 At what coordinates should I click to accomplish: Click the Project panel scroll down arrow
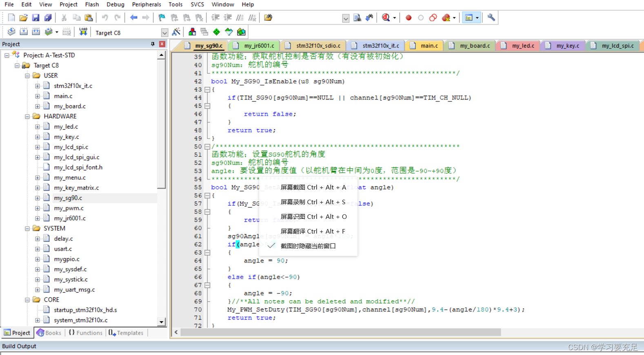162,322
